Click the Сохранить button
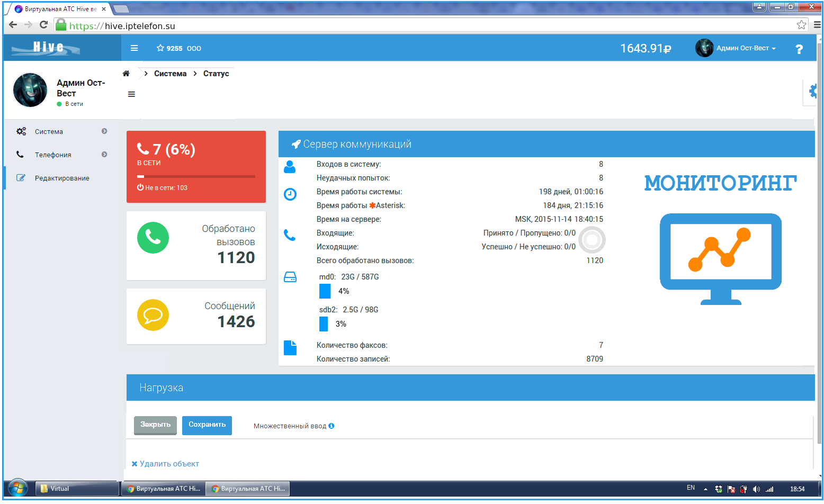 207,425
